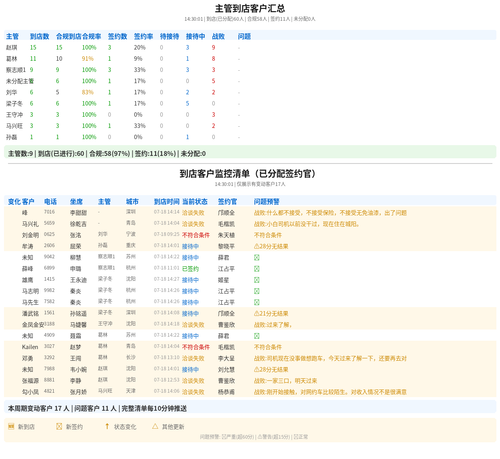Click the 合规到店 column header
500x459 pixels.
coord(69,36)
